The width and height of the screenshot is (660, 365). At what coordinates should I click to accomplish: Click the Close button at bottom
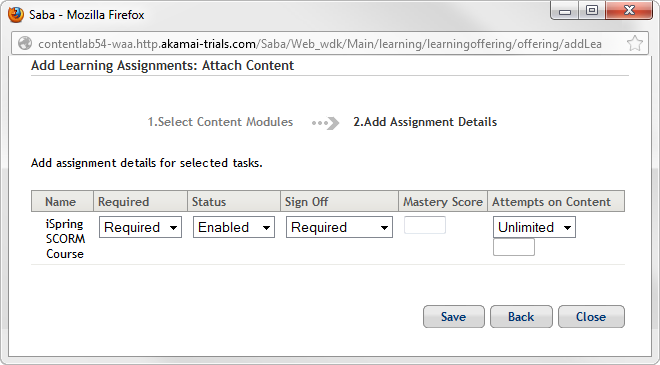pos(591,317)
